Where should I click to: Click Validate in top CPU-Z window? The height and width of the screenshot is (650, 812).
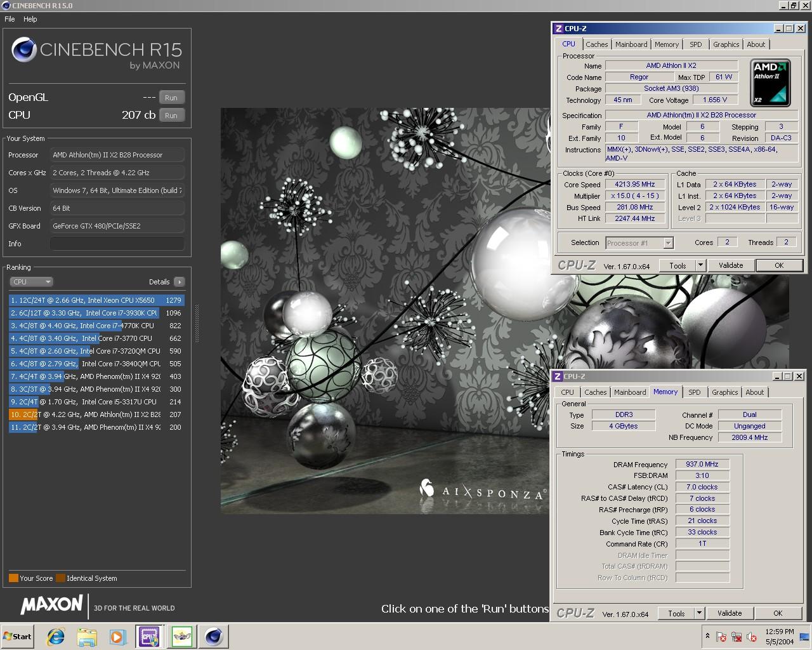tap(731, 266)
